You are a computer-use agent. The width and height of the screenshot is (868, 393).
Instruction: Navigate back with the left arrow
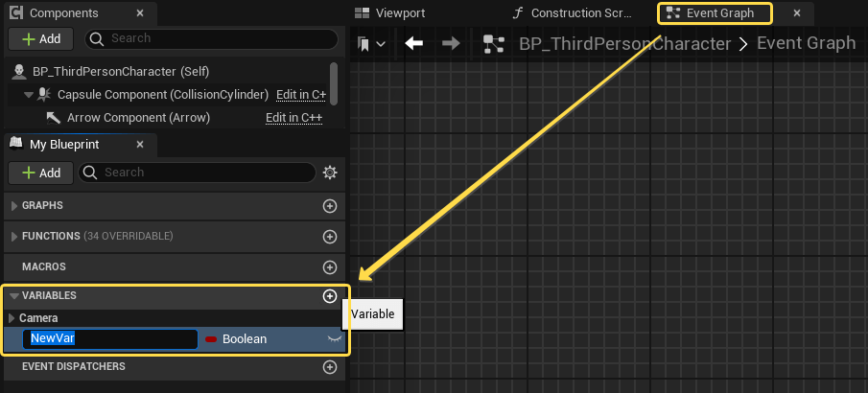coord(414,43)
